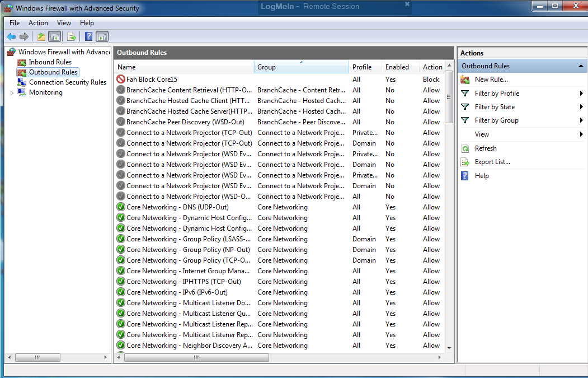Click the Block action cell of Fah Block Core15
Image resolution: width=588 pixels, height=378 pixels.
pyautogui.click(x=431, y=79)
